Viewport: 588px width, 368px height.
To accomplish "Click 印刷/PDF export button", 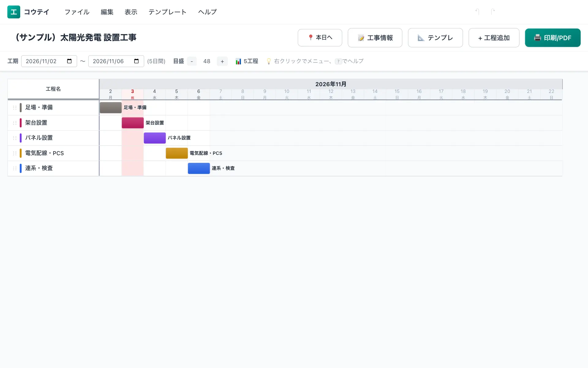I will 553,38.
